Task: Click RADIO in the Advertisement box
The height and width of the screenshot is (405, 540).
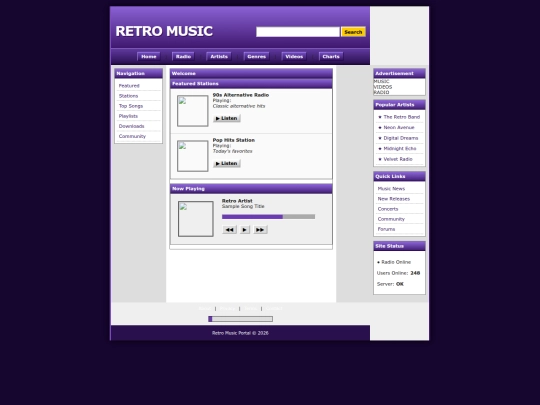Action: (x=382, y=93)
